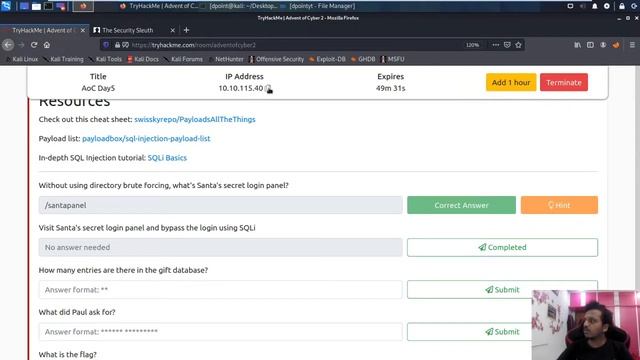This screenshot has height=360, width=640.
Task: Open a new browser tab
Action: click(187, 30)
